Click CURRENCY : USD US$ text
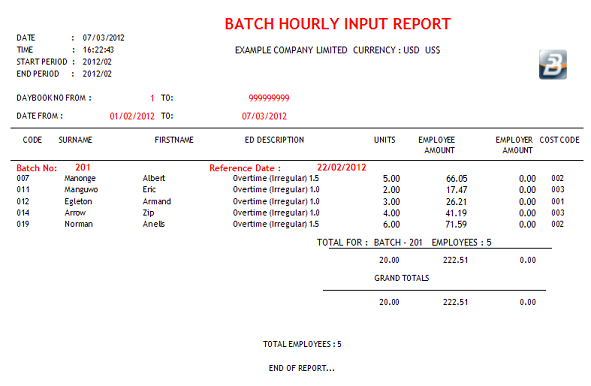The image size is (591, 386). [397, 50]
